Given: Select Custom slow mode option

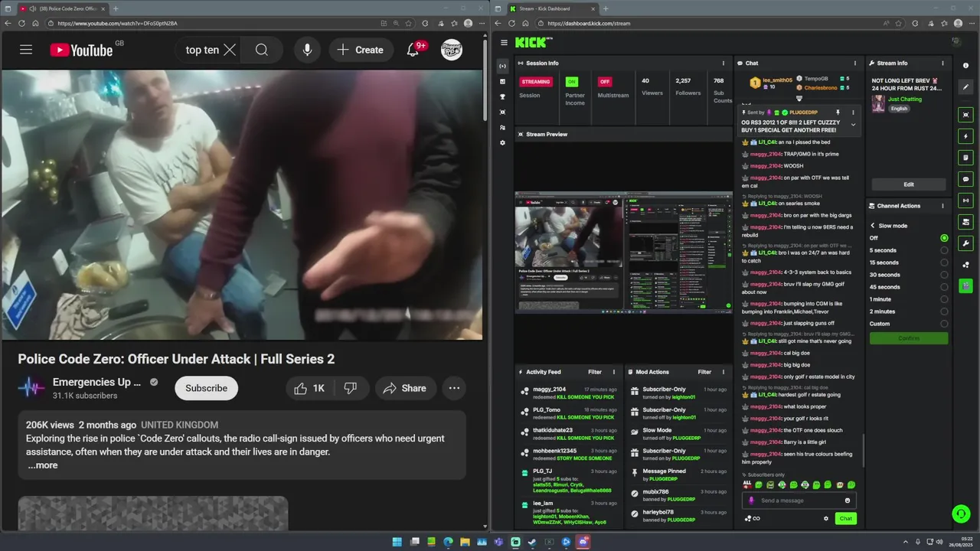Looking at the screenshot, I should pos(944,324).
